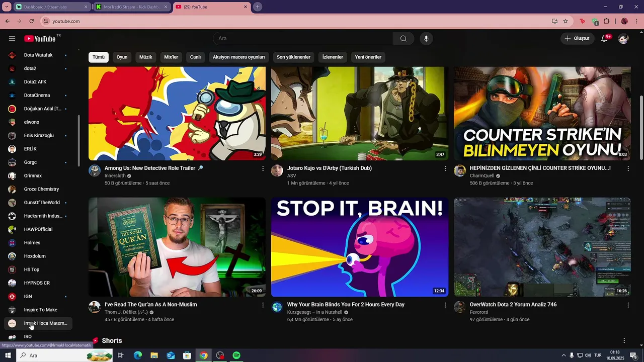This screenshot has height=362, width=644.
Task: Open Spotify from the taskbar
Action: click(236, 355)
